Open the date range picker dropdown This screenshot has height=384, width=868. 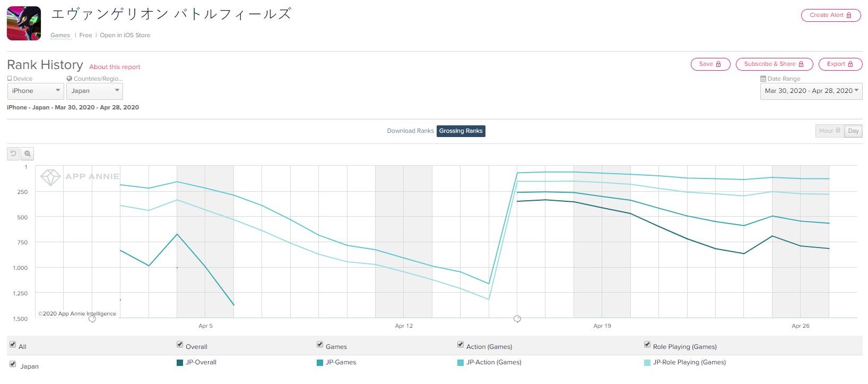[x=811, y=91]
